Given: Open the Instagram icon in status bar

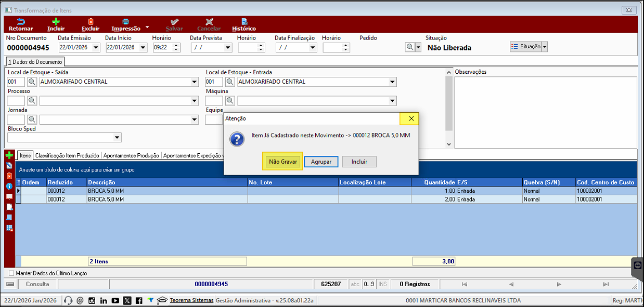Looking at the screenshot, I should (92, 300).
